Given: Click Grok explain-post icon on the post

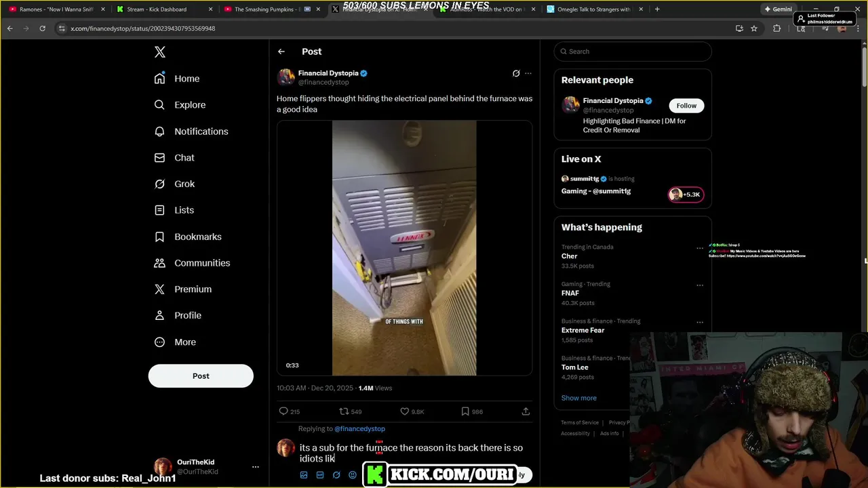Looking at the screenshot, I should pos(516,73).
